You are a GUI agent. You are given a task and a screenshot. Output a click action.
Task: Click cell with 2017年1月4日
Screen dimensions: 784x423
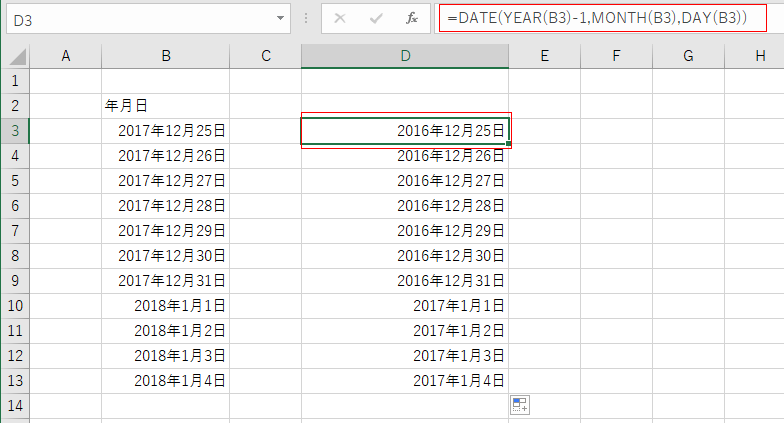click(405, 380)
